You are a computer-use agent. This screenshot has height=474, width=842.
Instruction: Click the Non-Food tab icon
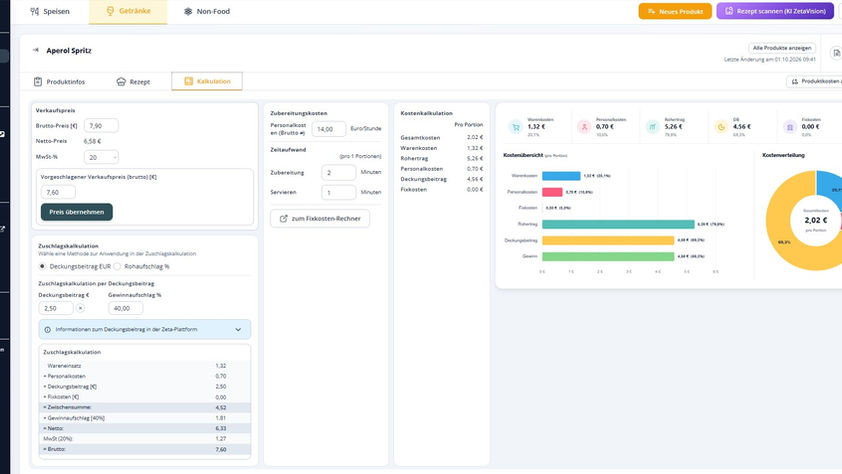pos(188,11)
